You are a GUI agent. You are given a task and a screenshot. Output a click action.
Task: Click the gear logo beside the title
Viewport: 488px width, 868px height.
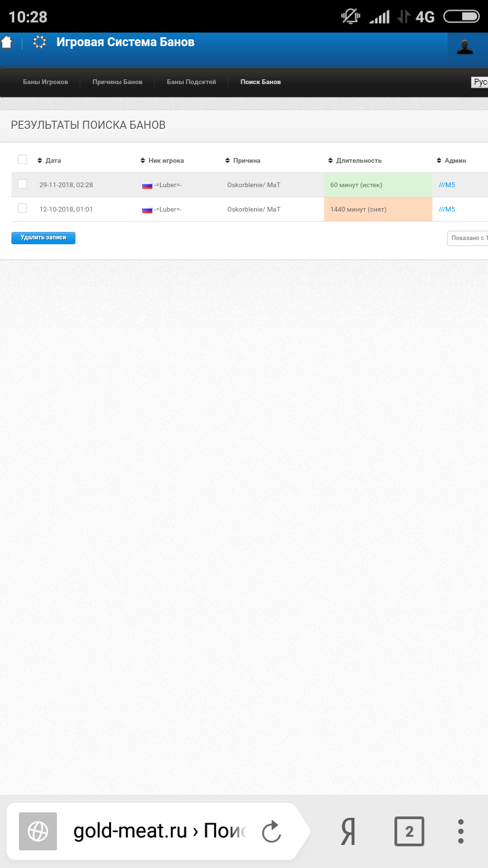[x=39, y=42]
